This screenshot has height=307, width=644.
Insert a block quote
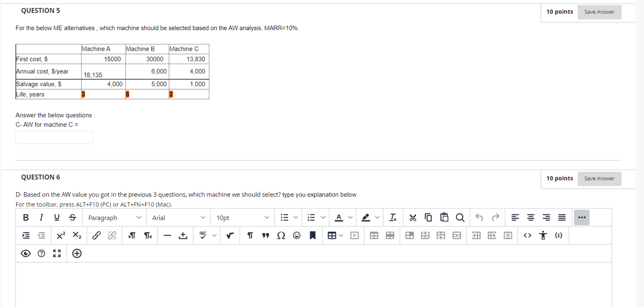click(266, 235)
